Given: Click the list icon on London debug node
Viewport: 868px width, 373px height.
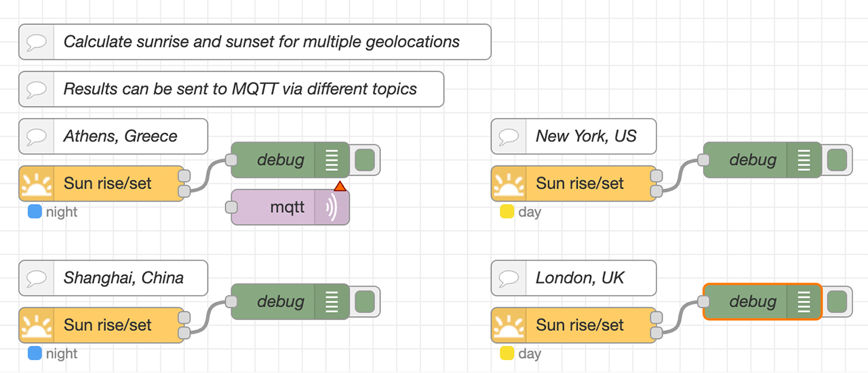Looking at the screenshot, I should click(x=804, y=302).
